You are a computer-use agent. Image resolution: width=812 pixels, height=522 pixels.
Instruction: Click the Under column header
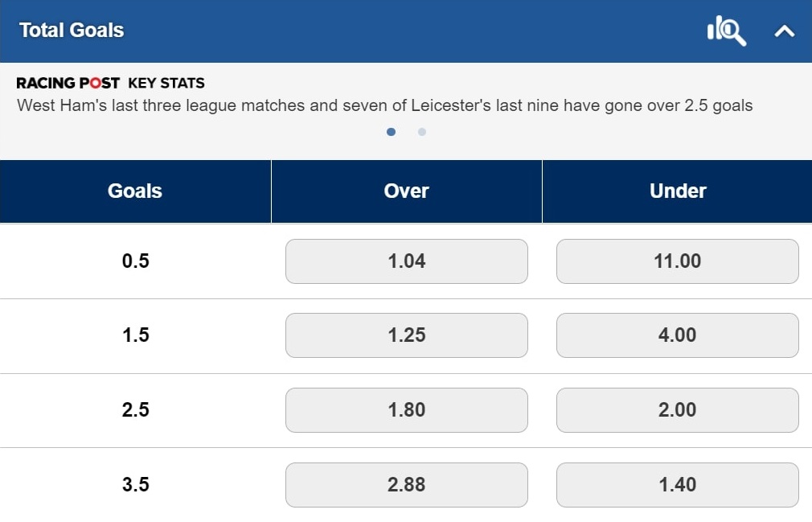tap(677, 191)
